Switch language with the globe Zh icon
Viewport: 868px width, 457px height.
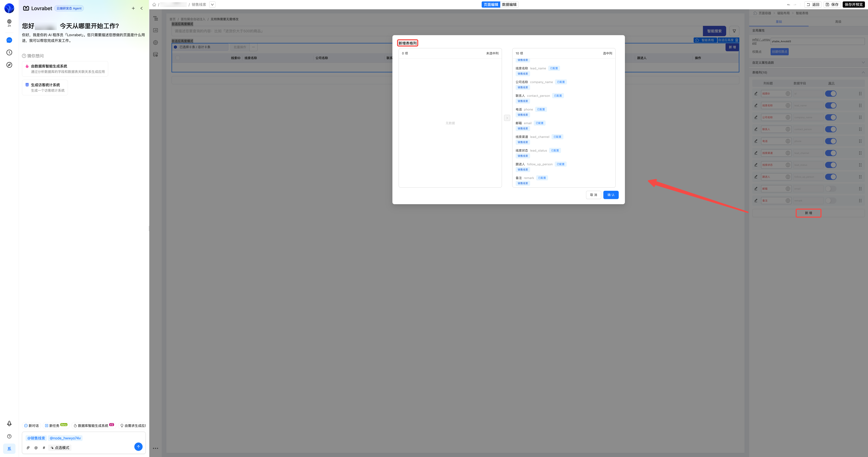9,23
